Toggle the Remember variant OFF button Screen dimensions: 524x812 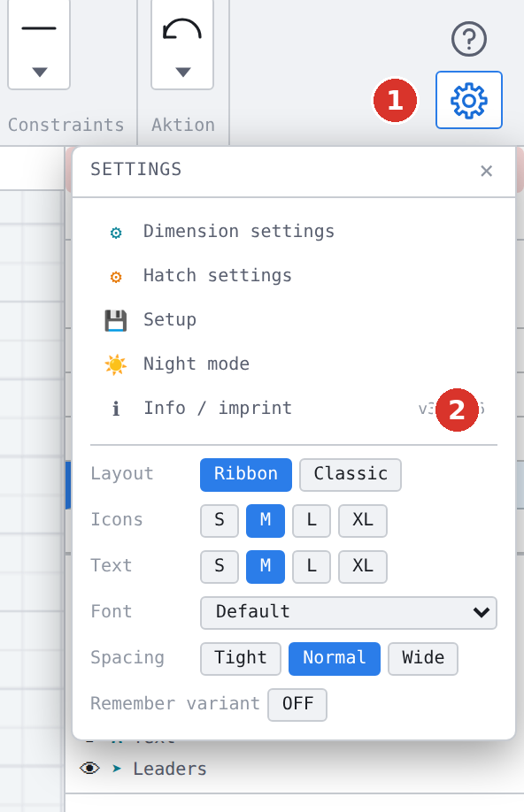pos(297,704)
